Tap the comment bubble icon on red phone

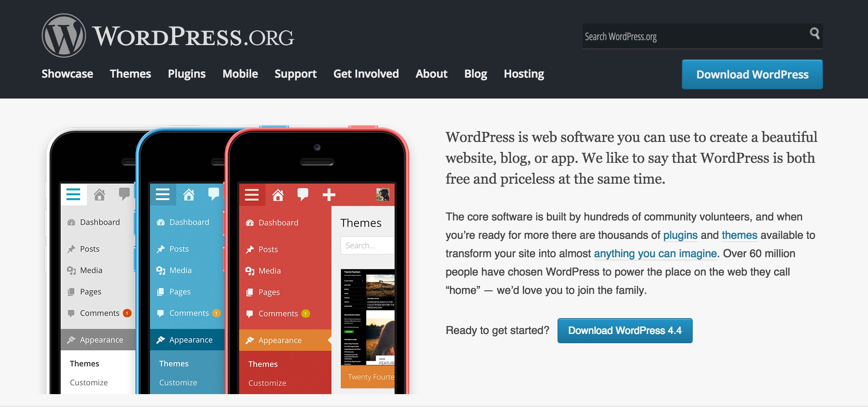point(303,195)
